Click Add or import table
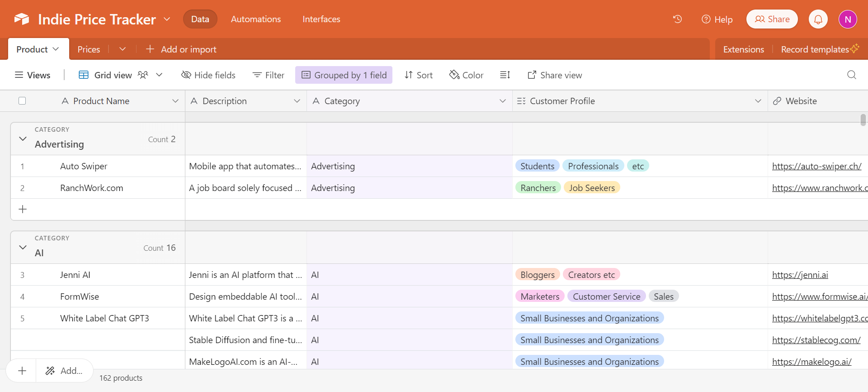Image resolution: width=868 pixels, height=392 pixels. point(181,49)
